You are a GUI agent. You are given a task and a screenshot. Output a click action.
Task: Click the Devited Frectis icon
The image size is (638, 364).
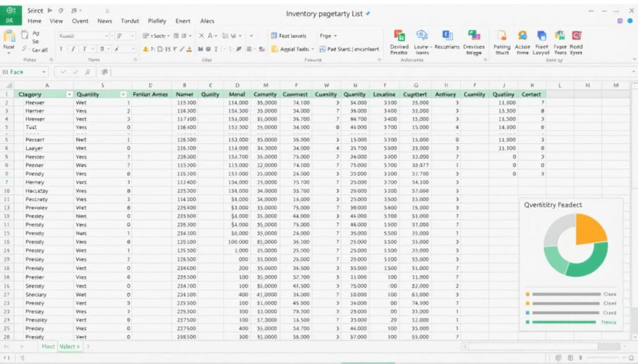(399, 35)
